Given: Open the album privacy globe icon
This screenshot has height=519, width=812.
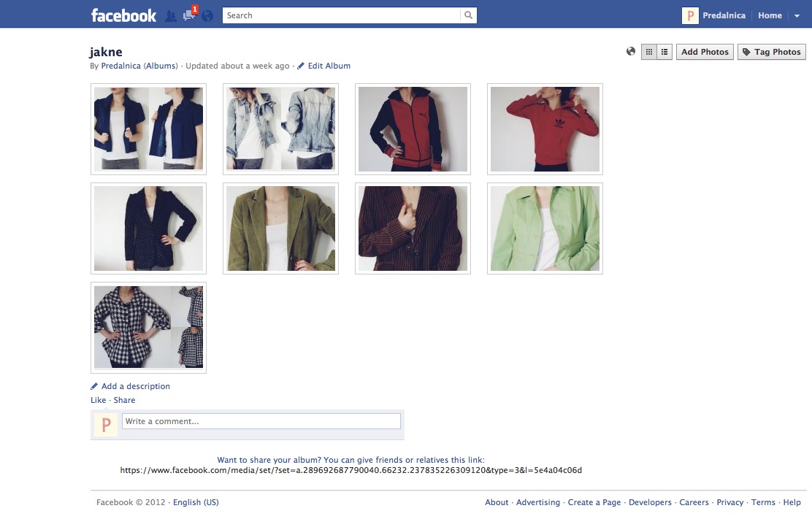Looking at the screenshot, I should tap(631, 52).
